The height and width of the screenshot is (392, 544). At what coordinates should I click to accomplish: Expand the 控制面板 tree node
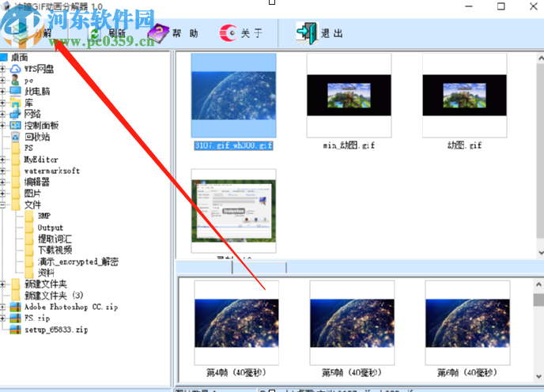pos(2,125)
